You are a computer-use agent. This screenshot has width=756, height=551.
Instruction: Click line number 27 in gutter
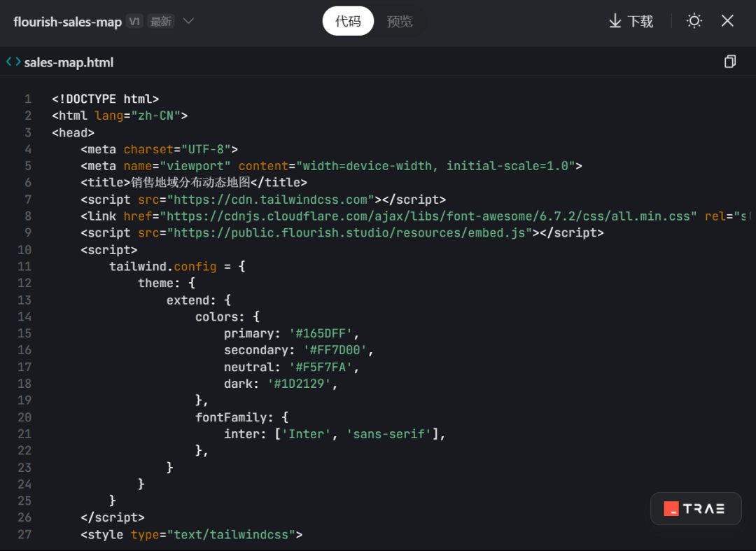click(24, 534)
